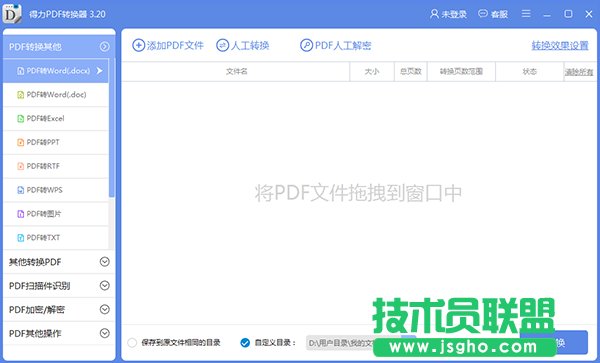Select PDF转Word(.docx) conversion mode
The width and height of the screenshot is (600, 363).
click(x=56, y=71)
